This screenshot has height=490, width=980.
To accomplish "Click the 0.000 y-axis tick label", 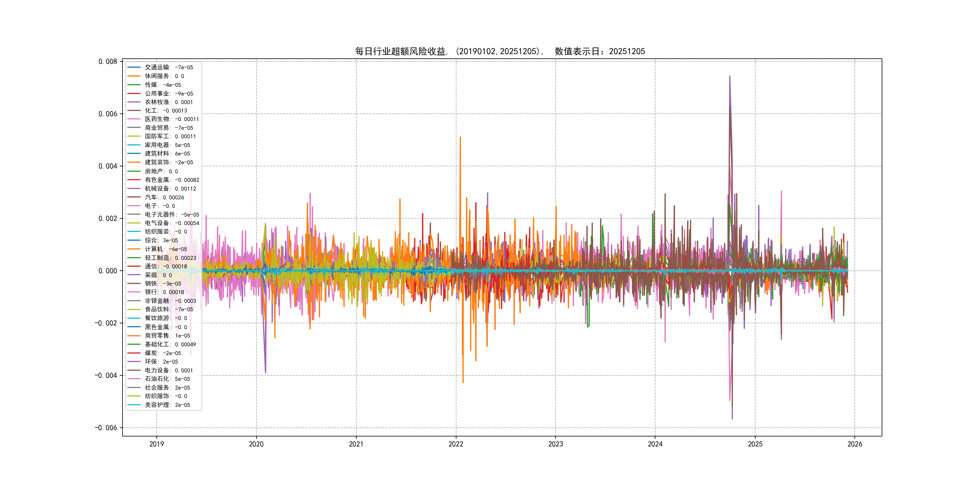I will pos(108,271).
